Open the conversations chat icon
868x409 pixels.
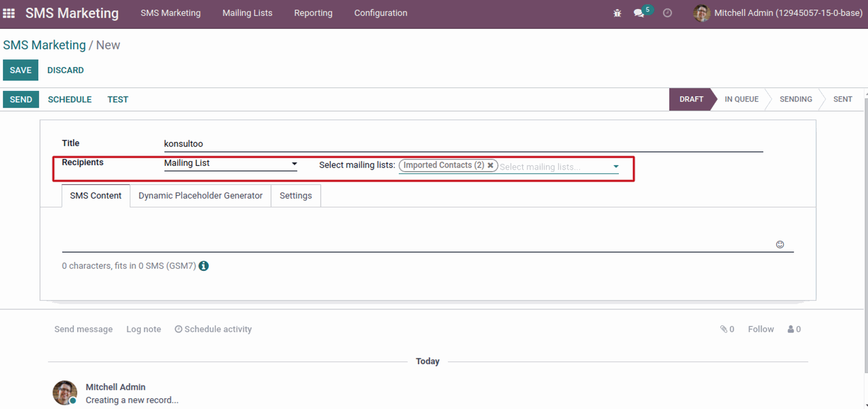click(x=639, y=13)
